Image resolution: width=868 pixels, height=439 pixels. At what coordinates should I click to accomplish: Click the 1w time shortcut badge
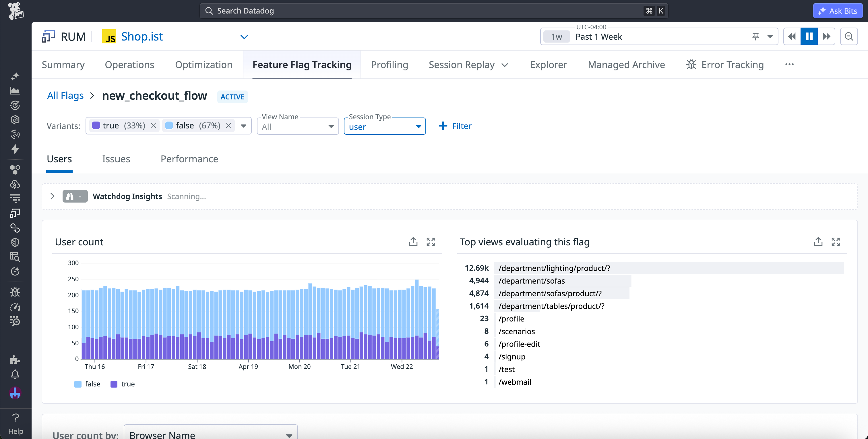556,36
